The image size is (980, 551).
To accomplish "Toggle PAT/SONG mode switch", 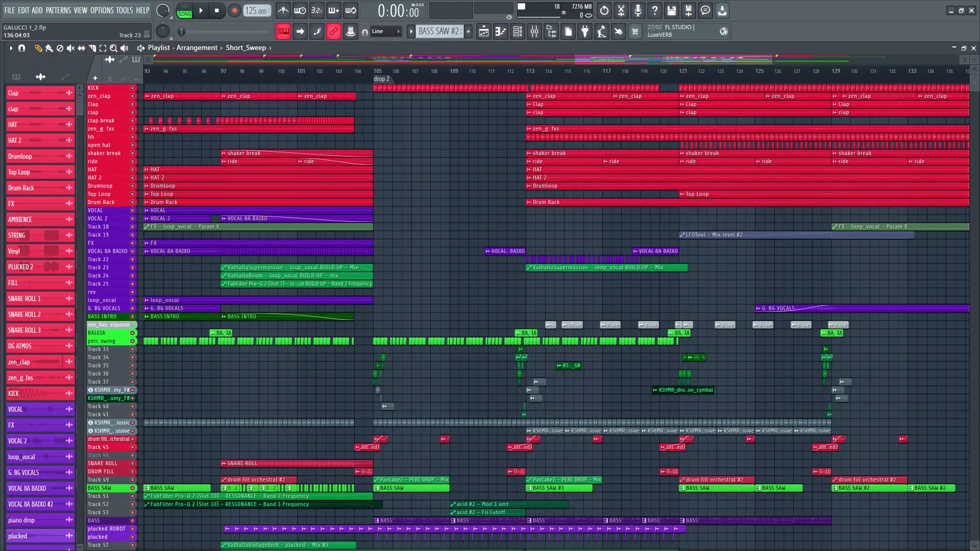I will pyautogui.click(x=184, y=10).
